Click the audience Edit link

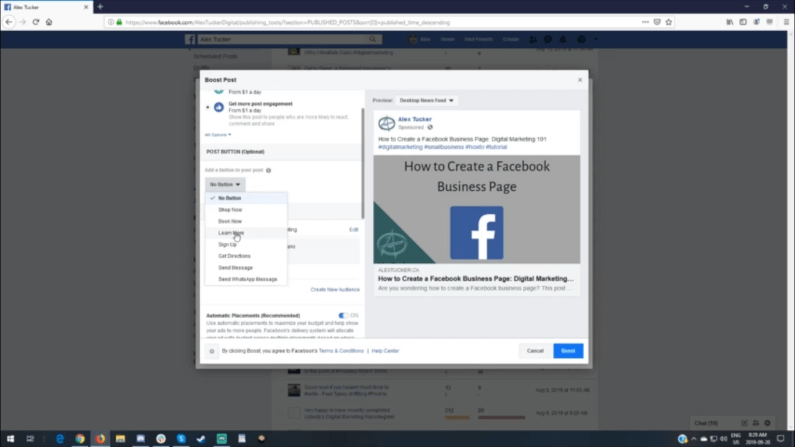[x=353, y=230]
